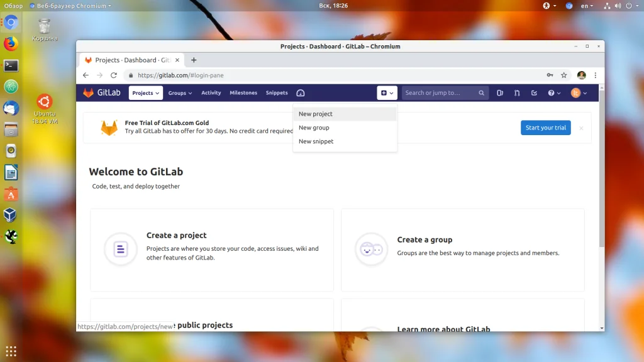
Task: Open Chromium three-dot menu
Action: [x=596, y=75]
